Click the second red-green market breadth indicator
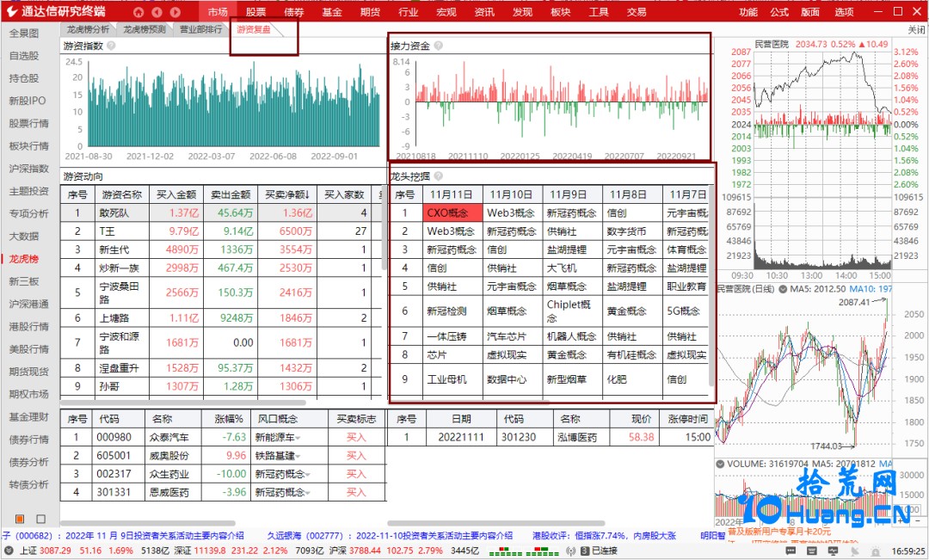The width and height of the screenshot is (929, 560). pos(543,551)
